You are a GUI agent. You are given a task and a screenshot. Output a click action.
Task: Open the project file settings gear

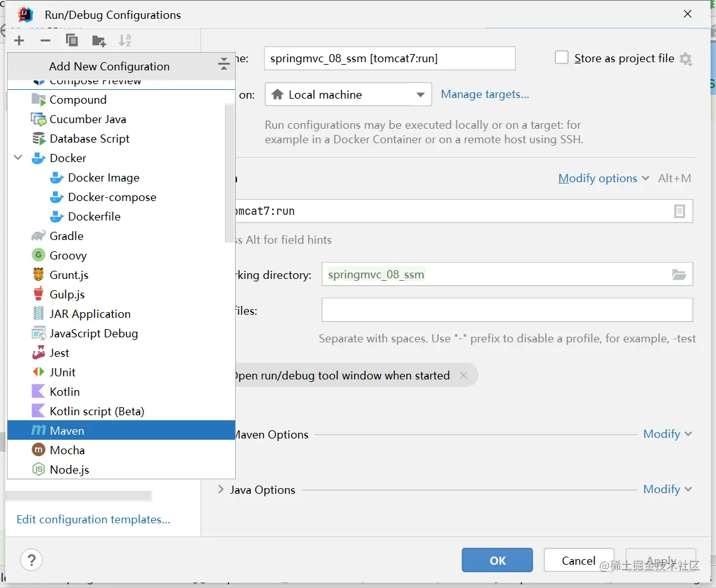(x=686, y=59)
